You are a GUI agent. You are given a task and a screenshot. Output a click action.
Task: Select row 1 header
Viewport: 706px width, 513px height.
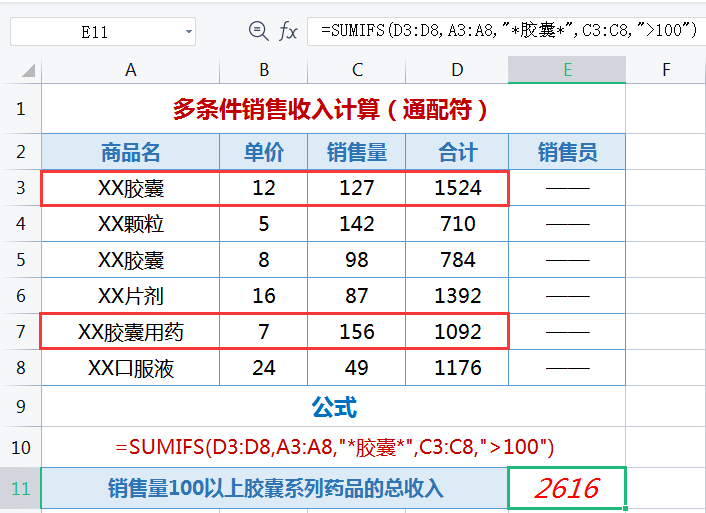pyautogui.click(x=21, y=109)
